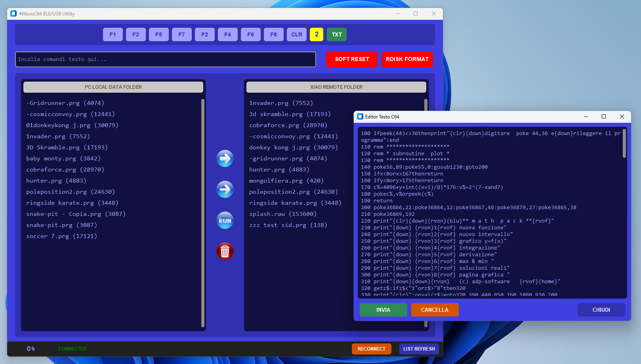Viewport: 641px width, 364px height.
Task: Click CHIUDI to close the editor
Action: (601, 310)
